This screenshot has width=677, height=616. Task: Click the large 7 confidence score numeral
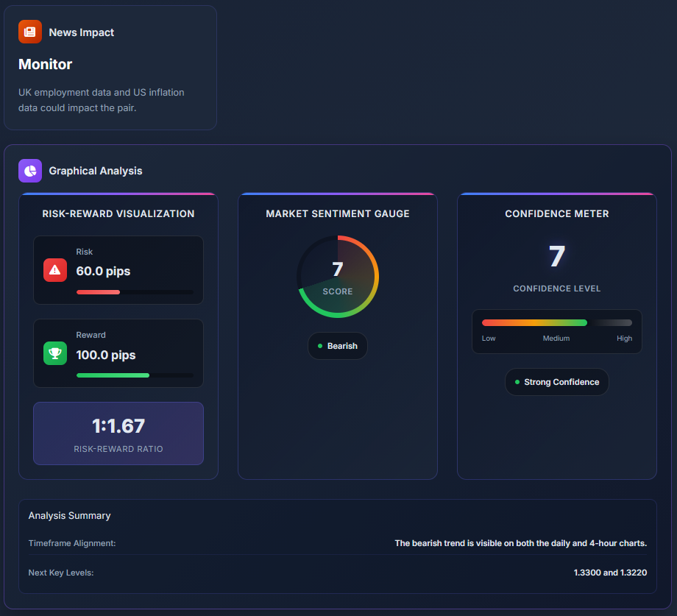click(556, 257)
